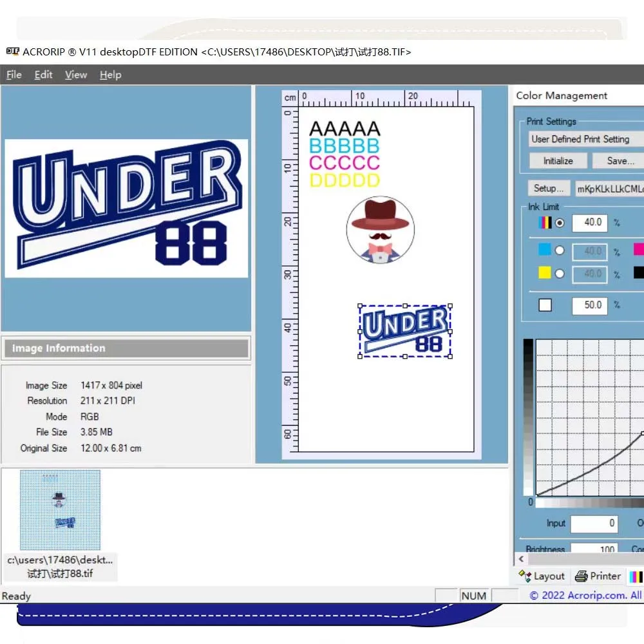Edit the white ink 50.0 limit field
Image resolution: width=644 pixels, height=644 pixels.
[x=590, y=305]
